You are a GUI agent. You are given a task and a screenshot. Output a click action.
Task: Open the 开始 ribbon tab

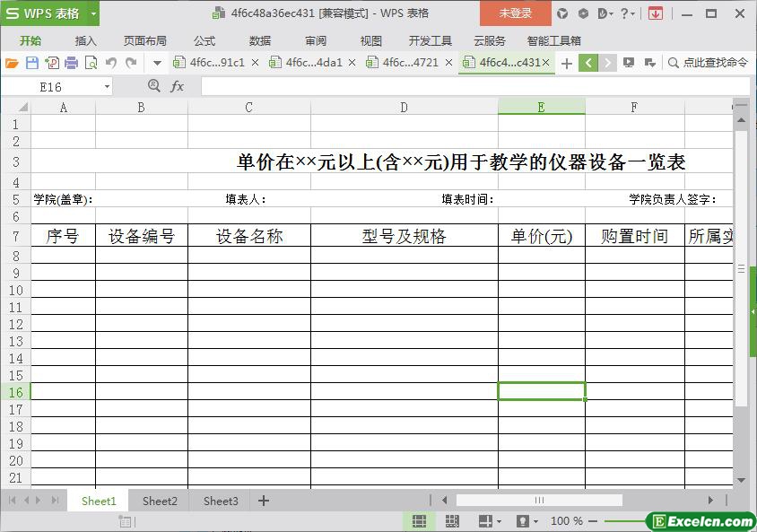30,40
